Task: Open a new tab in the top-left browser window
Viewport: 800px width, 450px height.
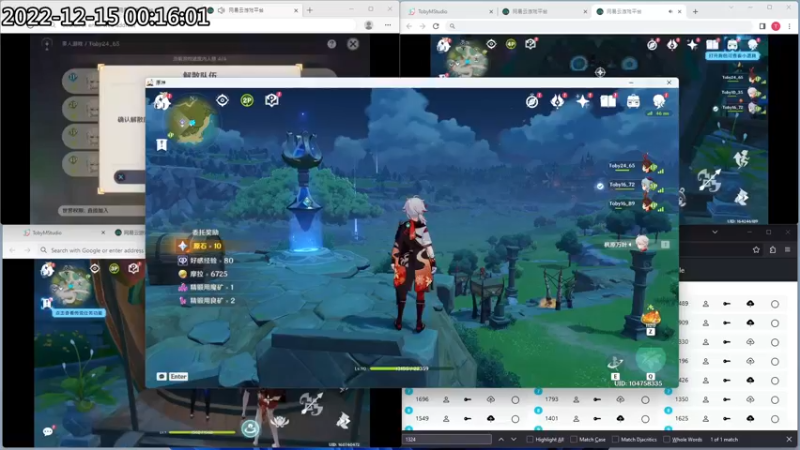Action: tap(310, 10)
